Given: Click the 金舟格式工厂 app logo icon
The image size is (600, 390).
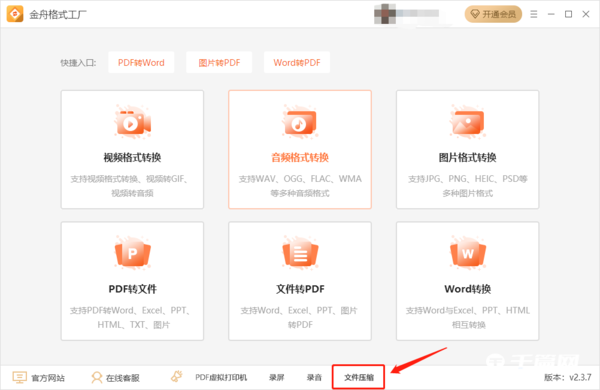Looking at the screenshot, I should (15, 14).
